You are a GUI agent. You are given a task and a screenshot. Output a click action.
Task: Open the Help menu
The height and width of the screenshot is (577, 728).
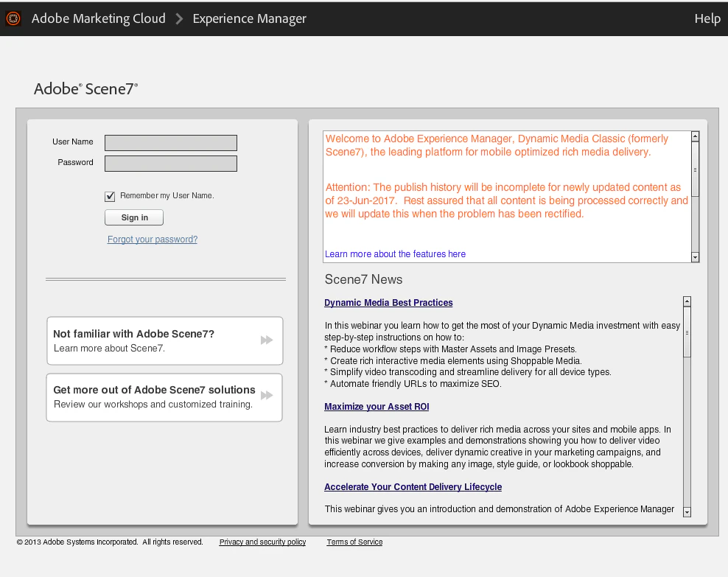(x=707, y=19)
